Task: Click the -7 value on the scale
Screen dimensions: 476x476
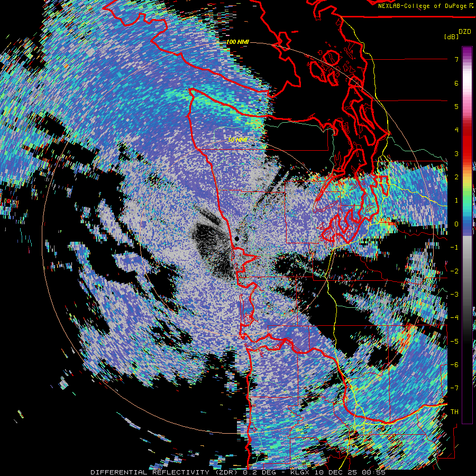Action: pos(454,388)
